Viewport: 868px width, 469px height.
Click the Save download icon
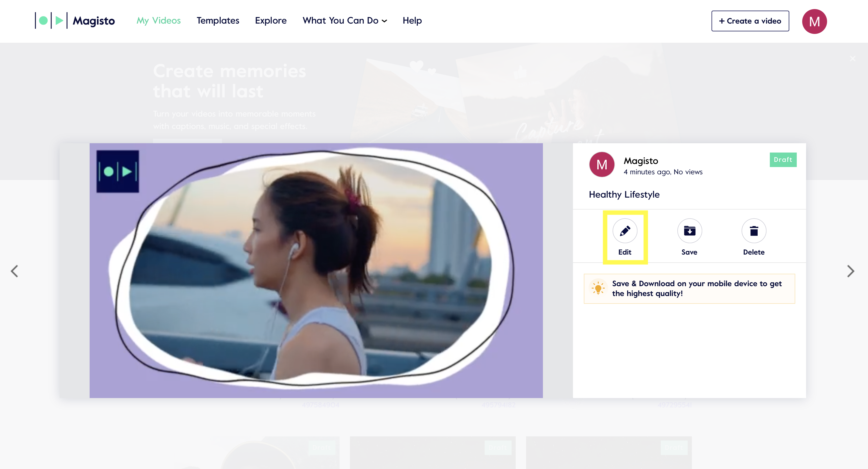[690, 231]
